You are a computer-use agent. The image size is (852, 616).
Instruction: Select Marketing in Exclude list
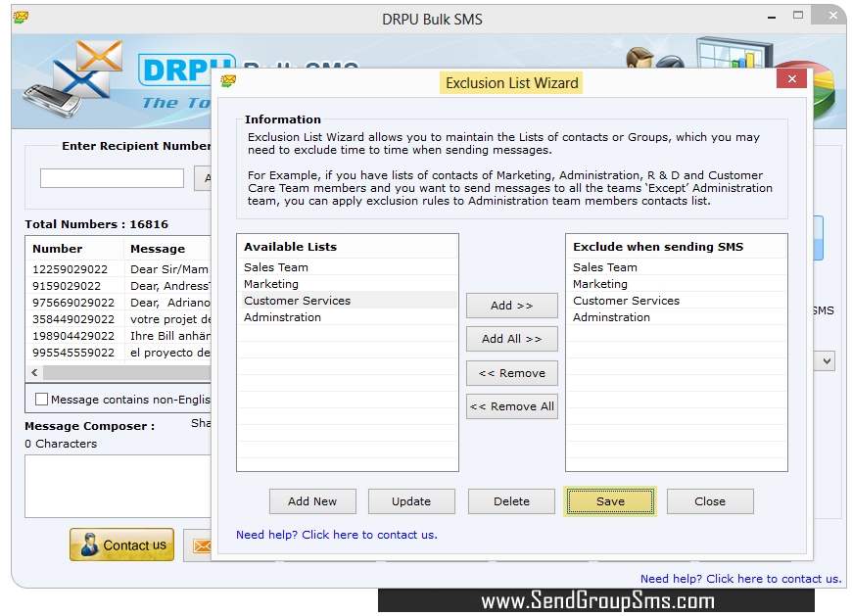click(x=677, y=284)
